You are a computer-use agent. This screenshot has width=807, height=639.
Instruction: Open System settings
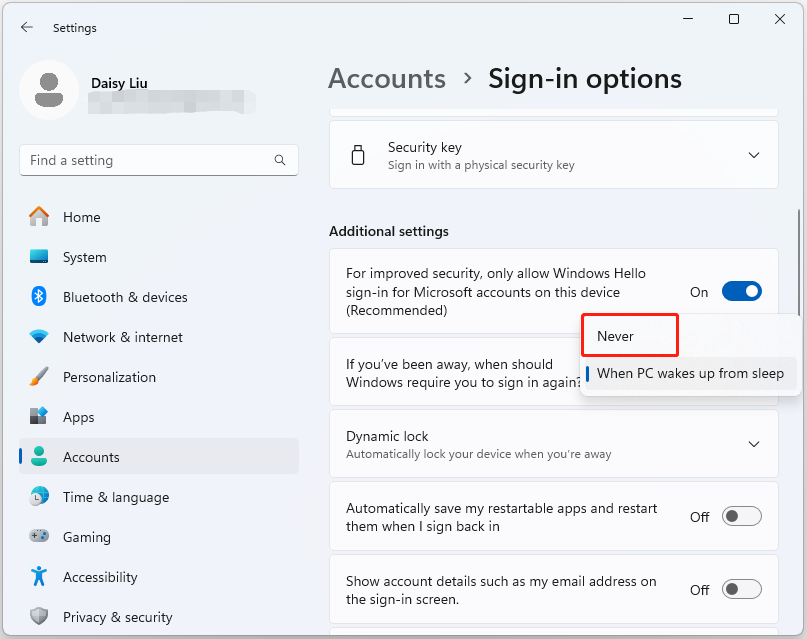click(x=159, y=257)
